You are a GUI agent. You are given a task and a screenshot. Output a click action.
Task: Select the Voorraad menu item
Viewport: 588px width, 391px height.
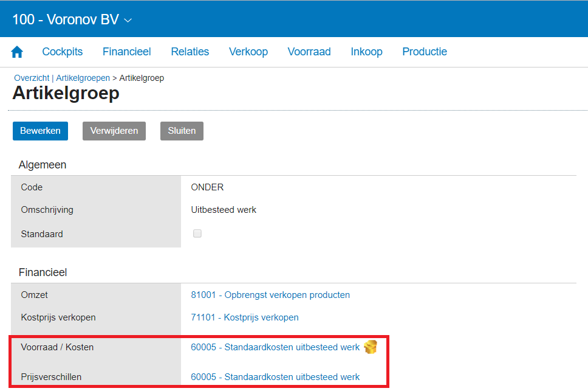[309, 52]
